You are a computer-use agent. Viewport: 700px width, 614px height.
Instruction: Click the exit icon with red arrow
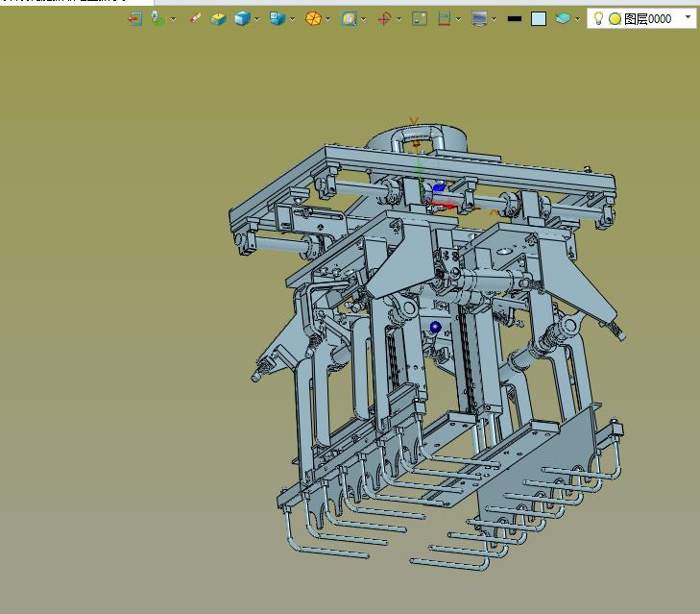tap(134, 18)
